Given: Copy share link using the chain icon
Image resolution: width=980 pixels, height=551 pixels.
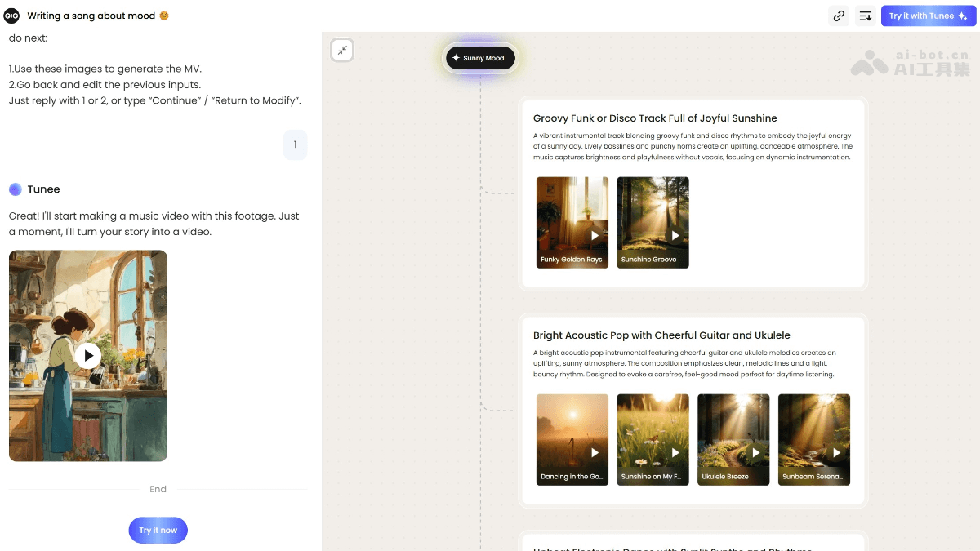Looking at the screenshot, I should tap(839, 16).
